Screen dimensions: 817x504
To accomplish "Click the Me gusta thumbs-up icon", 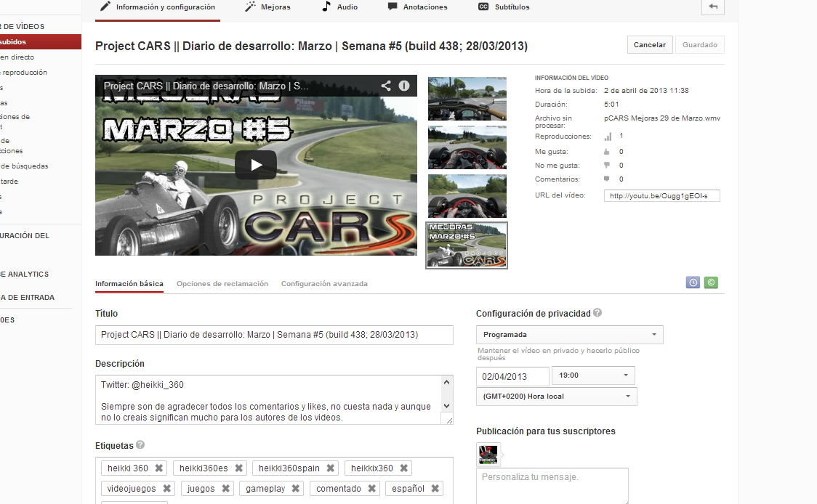I will coord(606,152).
